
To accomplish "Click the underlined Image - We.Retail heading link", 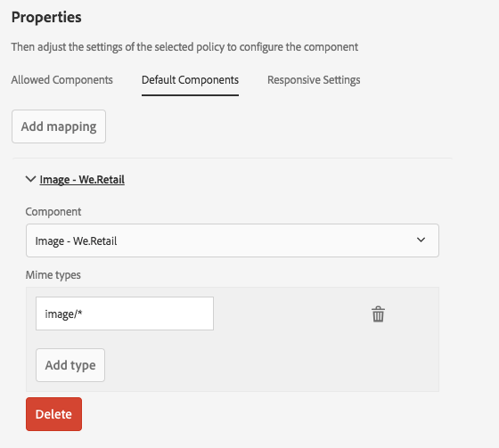I will 82,179.
